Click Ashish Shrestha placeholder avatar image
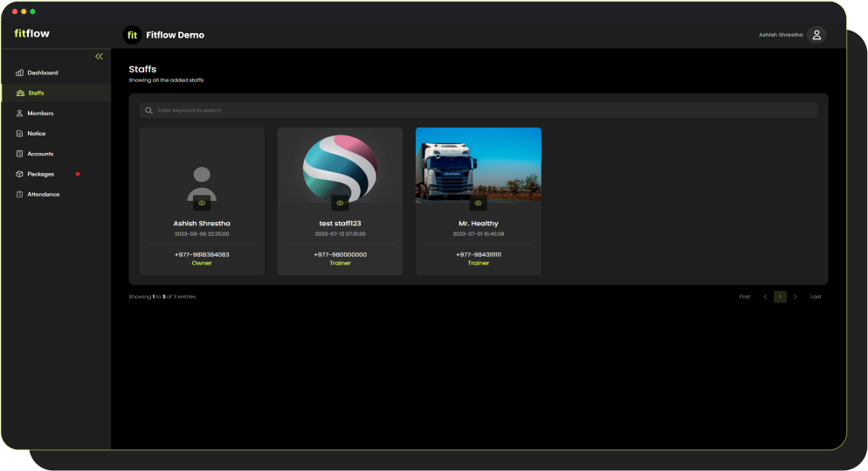 coord(202,184)
